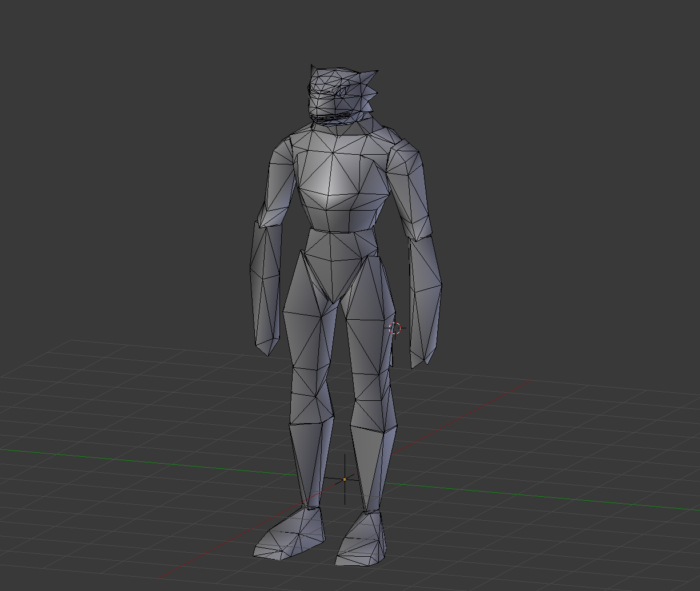Click the center of the model's chest
Screen dimensions: 700x591
coord(337,183)
